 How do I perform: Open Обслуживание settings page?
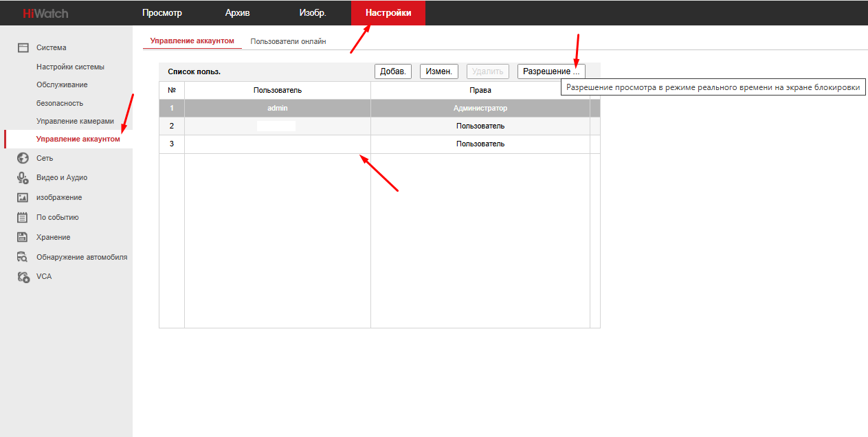click(62, 85)
